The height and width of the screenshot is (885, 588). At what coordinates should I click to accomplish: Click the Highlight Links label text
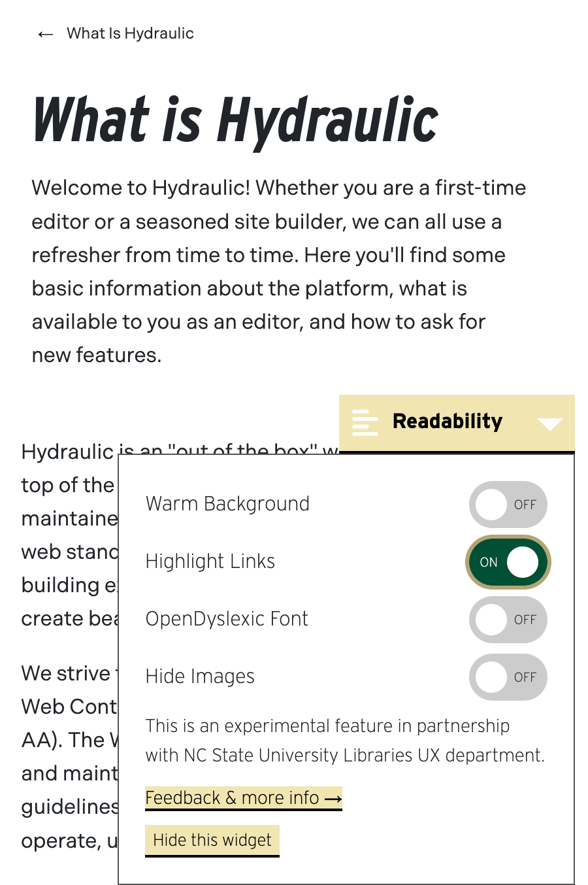click(210, 561)
